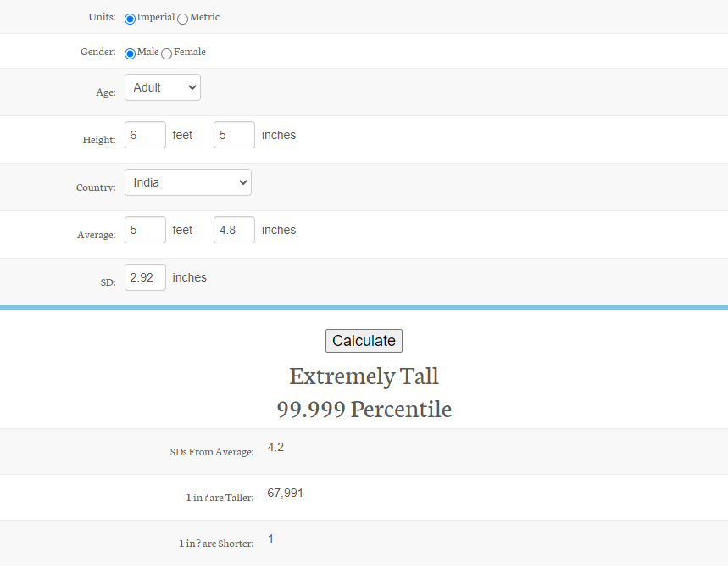Click the 'Extremely Tall' result heading
The height and width of the screenshot is (580, 728).
point(364,376)
